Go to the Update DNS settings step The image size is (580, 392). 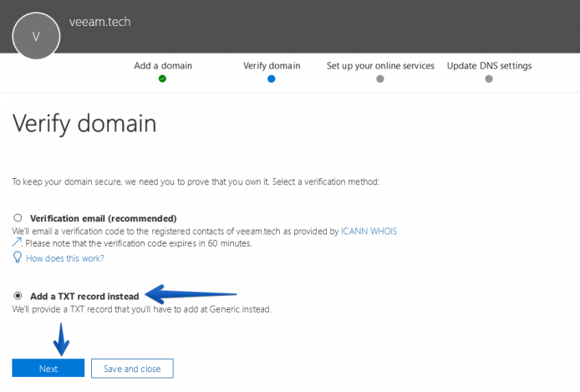tap(489, 66)
